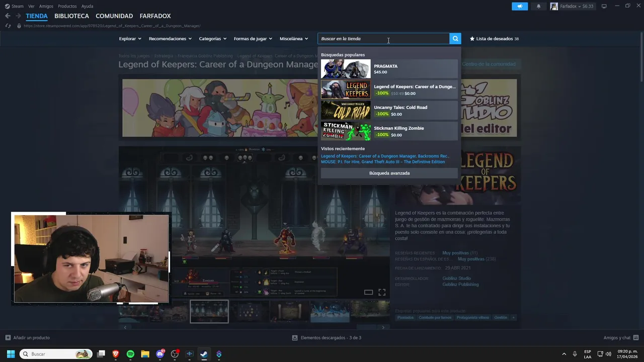Open recently viewed Grand Theft Auto III link

403,162
